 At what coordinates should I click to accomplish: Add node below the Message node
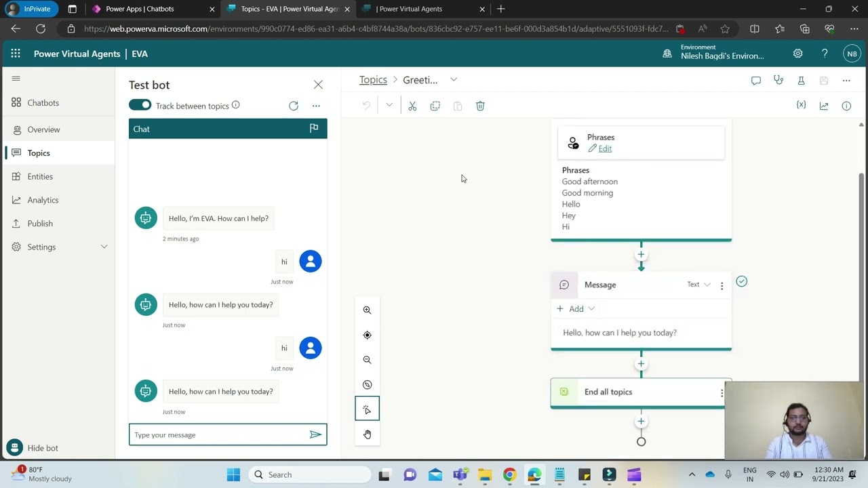[641, 364]
